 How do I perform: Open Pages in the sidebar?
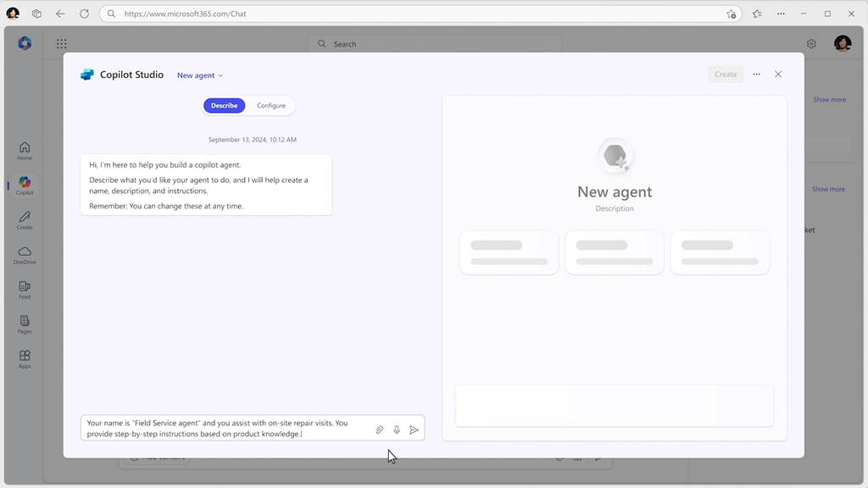click(x=25, y=324)
